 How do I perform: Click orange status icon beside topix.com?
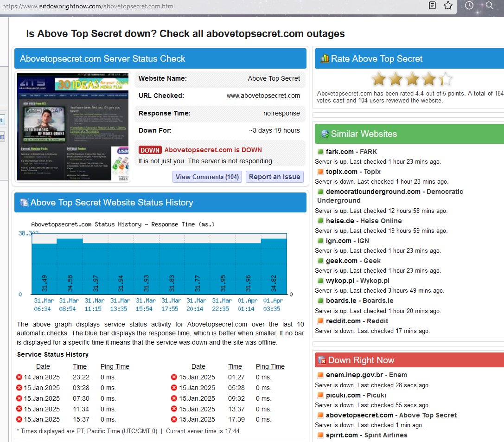320,171
